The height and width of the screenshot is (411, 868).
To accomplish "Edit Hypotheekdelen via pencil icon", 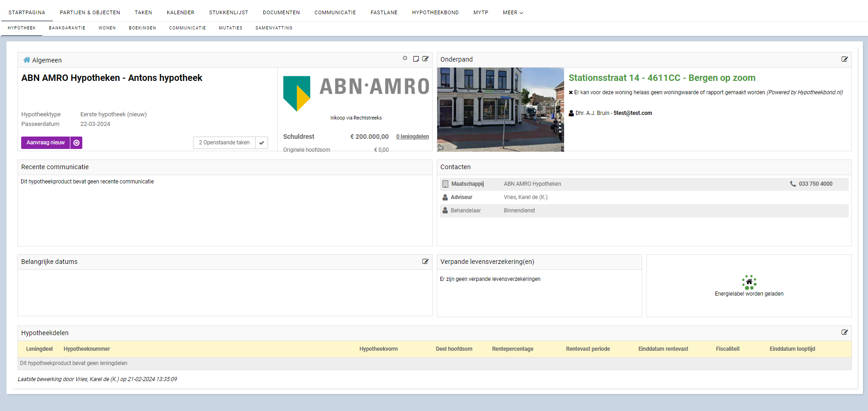I will (845, 332).
